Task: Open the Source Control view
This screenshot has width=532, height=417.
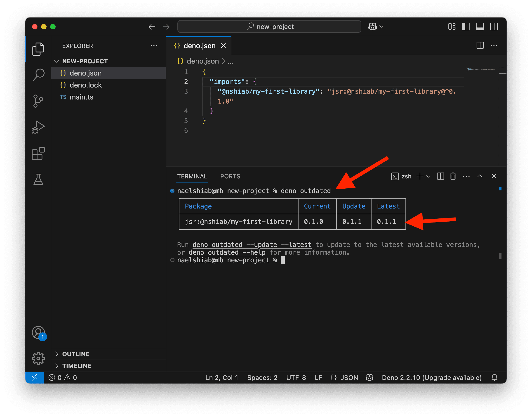Action: click(38, 101)
